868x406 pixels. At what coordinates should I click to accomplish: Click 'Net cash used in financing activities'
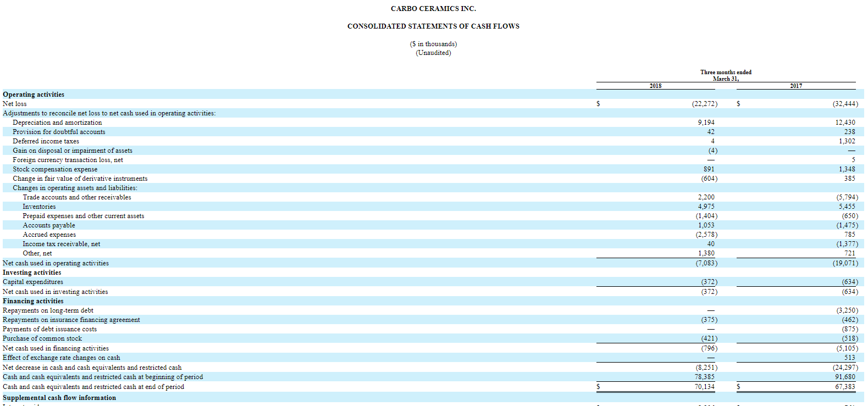pos(56,348)
